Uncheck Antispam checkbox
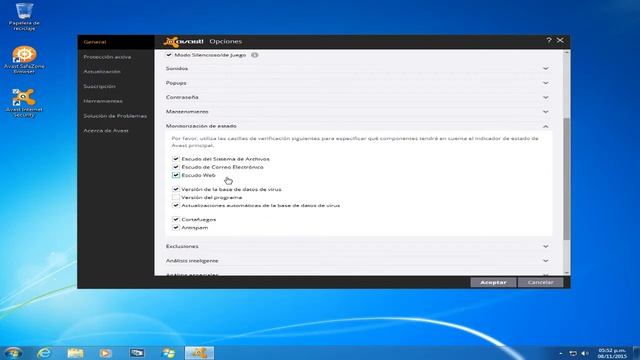 click(x=176, y=227)
